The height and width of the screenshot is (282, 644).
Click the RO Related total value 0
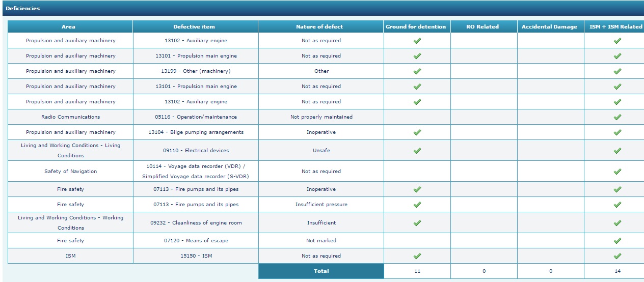point(484,271)
